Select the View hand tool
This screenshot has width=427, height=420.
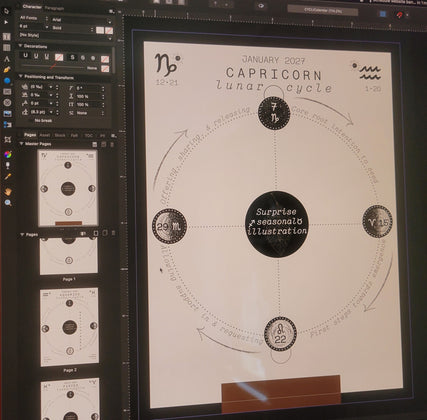[x=8, y=191]
